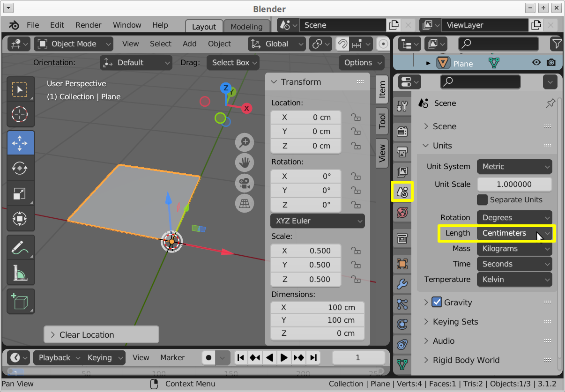
Task: Activate the Cursor tool
Action: (20, 113)
